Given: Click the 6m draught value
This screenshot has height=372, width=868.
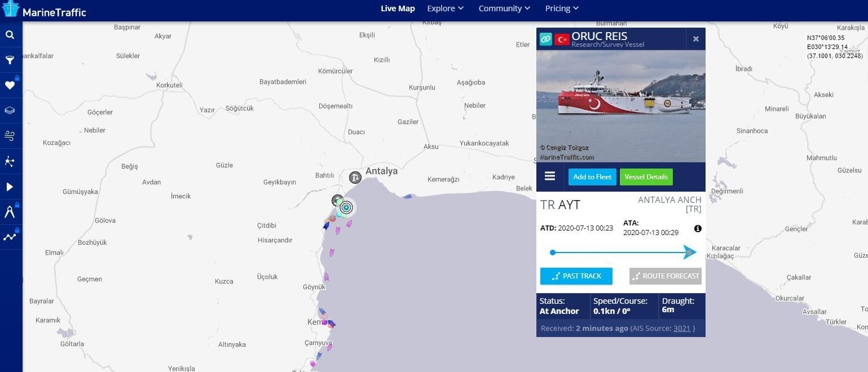Looking at the screenshot, I should pyautogui.click(x=668, y=309).
